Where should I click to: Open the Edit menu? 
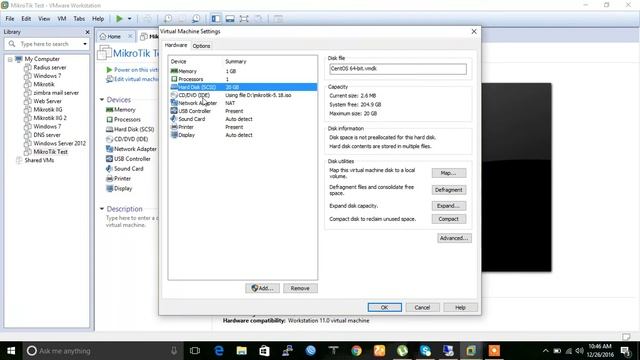(x=26, y=19)
